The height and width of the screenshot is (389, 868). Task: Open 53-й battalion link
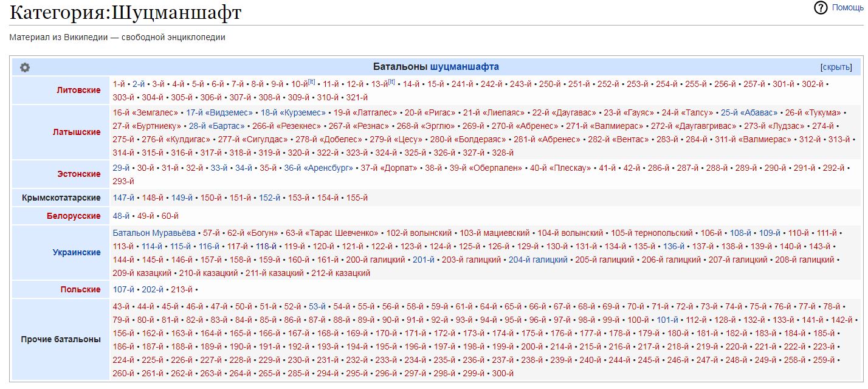(x=317, y=306)
